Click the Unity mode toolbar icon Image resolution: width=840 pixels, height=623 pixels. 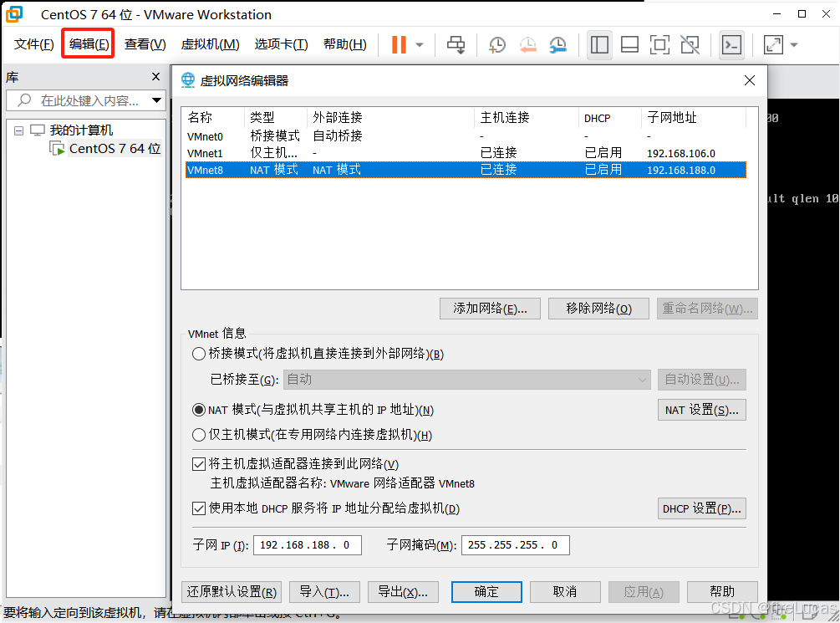[690, 44]
